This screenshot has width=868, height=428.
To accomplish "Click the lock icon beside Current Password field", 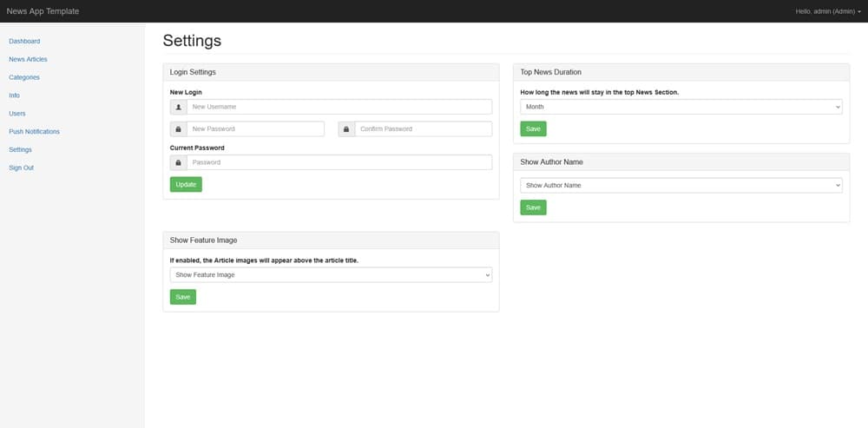I will coord(179,162).
